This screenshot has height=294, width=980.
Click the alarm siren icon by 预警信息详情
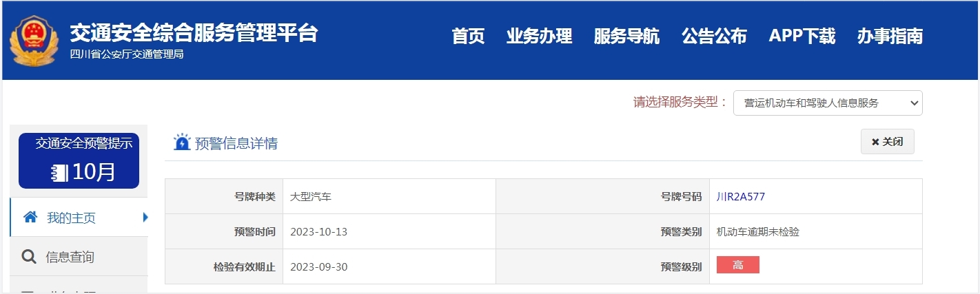coord(182,143)
